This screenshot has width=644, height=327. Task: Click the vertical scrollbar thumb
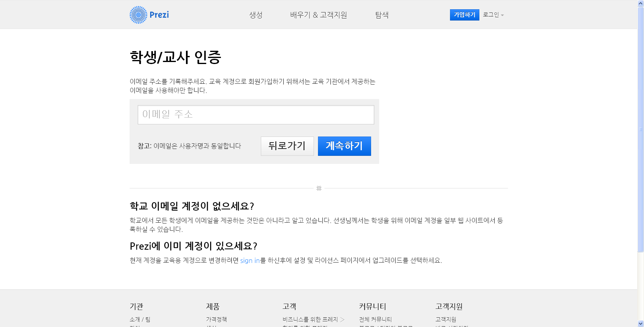click(x=641, y=129)
